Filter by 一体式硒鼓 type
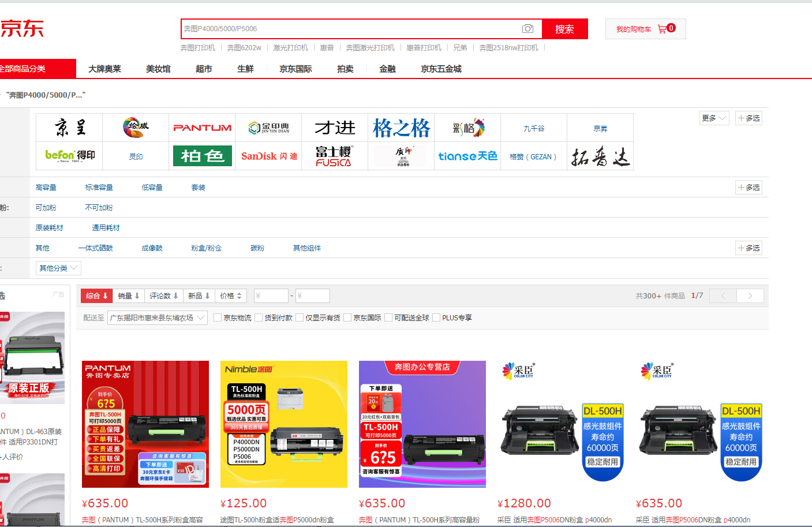This screenshot has height=527, width=812. 95,248
